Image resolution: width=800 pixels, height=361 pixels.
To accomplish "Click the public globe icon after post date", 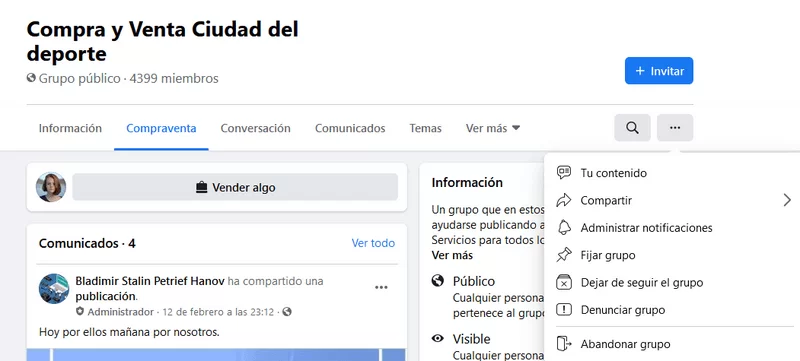I will pos(287,312).
